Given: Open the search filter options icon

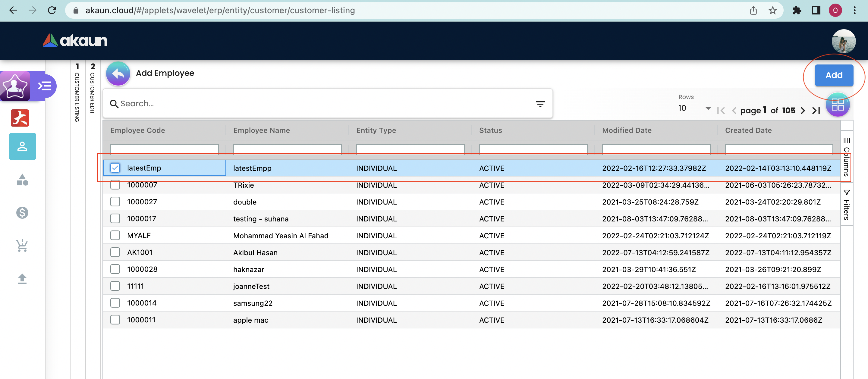Looking at the screenshot, I should (x=540, y=104).
